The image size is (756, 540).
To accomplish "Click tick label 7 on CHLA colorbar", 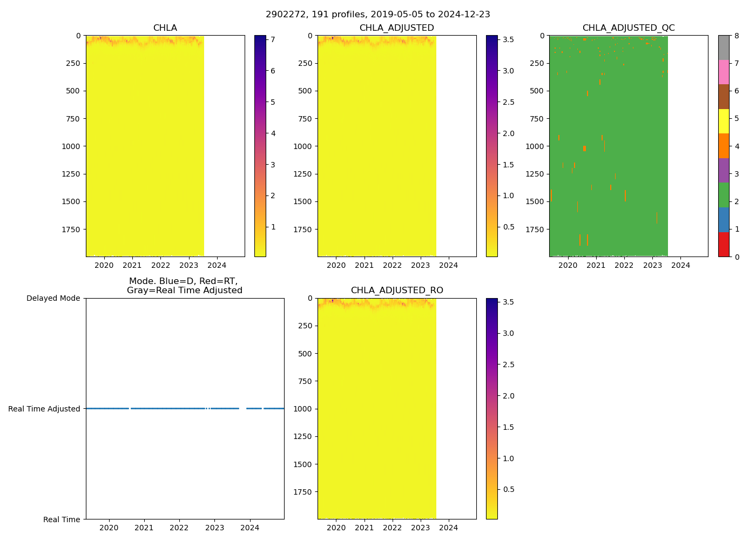I will tap(273, 39).
